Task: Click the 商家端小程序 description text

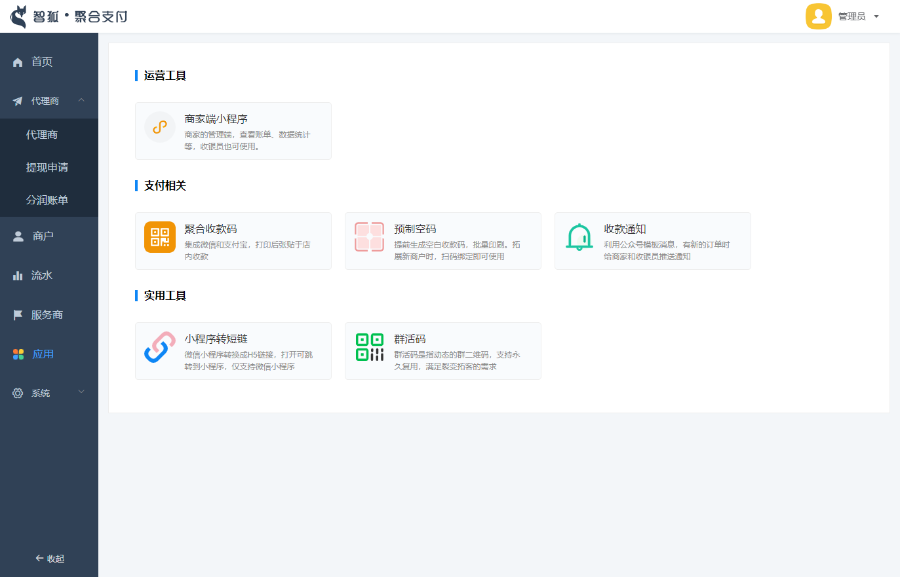Action: [x=247, y=141]
